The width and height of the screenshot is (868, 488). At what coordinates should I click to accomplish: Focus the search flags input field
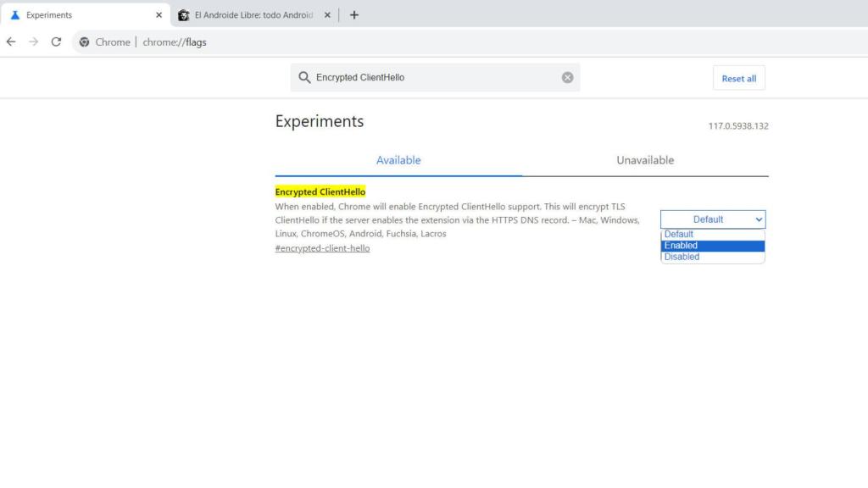click(437, 77)
